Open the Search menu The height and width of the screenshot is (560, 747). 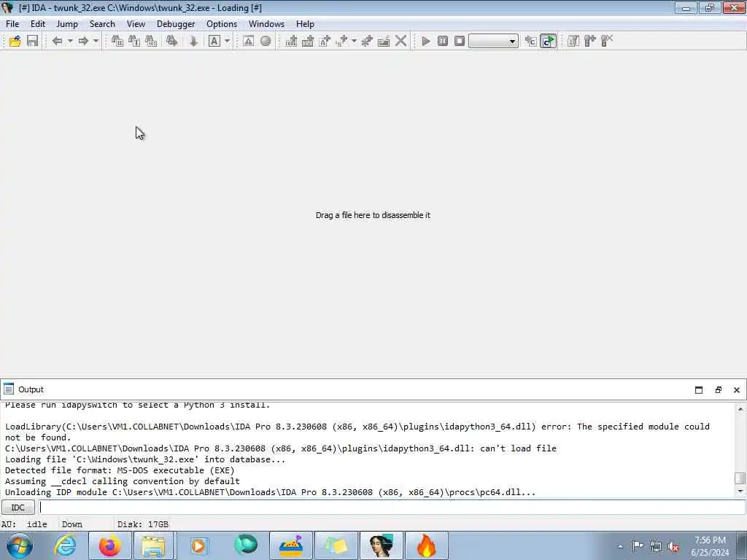click(x=102, y=24)
